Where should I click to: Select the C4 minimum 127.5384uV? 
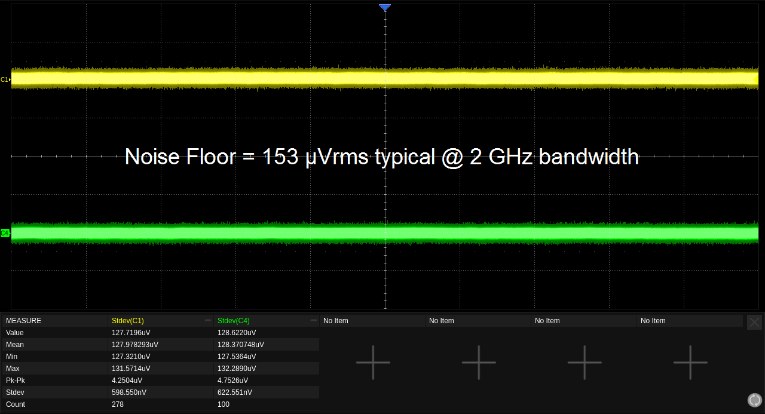[x=237, y=356]
